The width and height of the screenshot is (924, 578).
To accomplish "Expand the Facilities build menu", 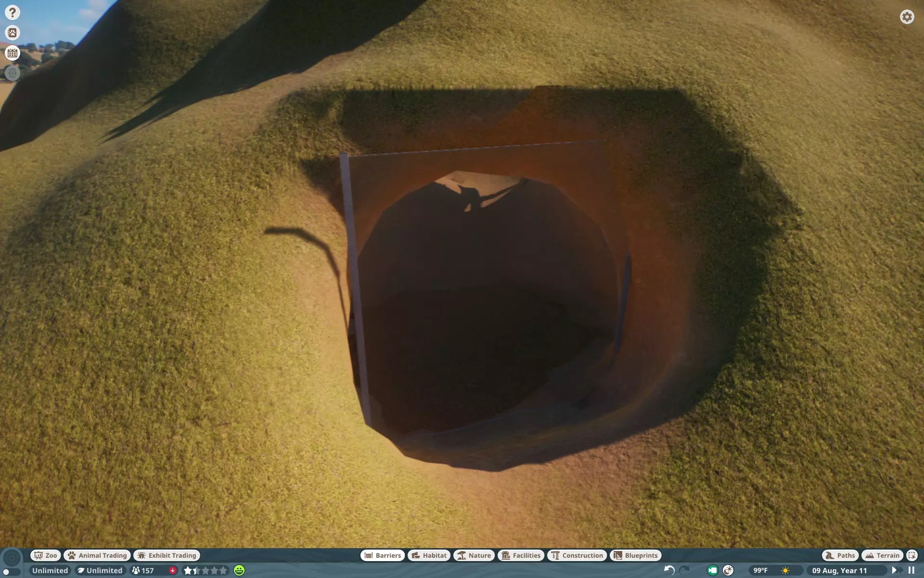I will pos(521,555).
